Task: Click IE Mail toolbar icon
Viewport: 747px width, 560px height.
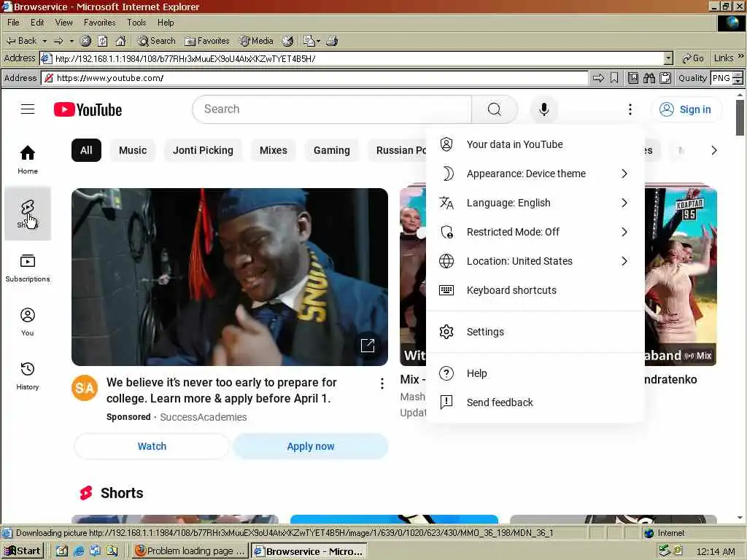Action: click(x=309, y=41)
